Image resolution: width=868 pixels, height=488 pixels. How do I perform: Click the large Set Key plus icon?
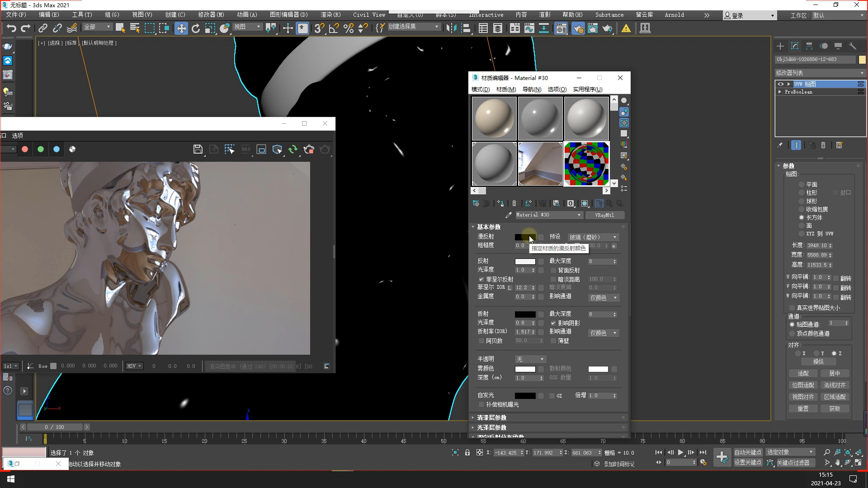[x=722, y=457]
